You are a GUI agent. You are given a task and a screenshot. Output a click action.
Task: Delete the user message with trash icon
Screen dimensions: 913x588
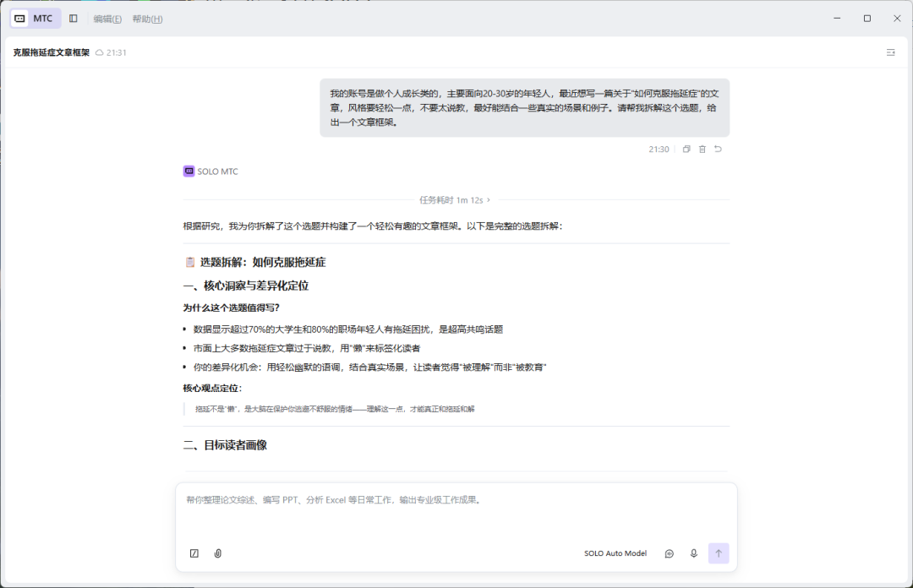pyautogui.click(x=703, y=149)
